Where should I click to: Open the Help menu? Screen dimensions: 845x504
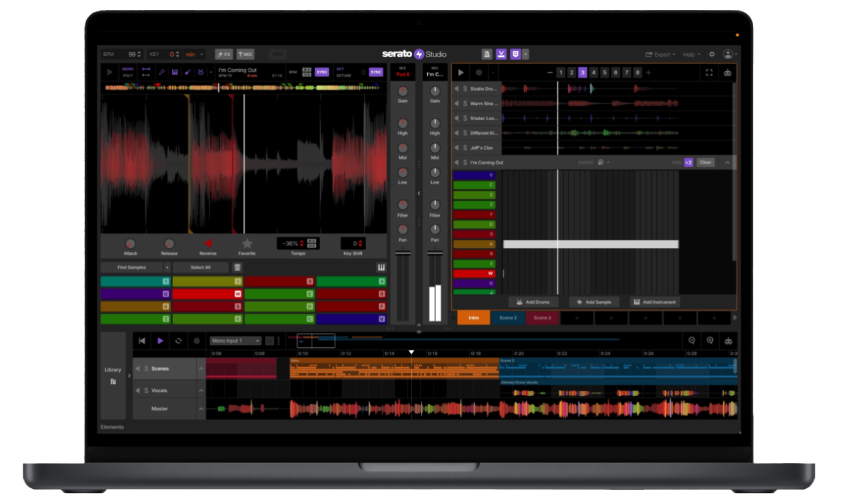click(x=691, y=55)
